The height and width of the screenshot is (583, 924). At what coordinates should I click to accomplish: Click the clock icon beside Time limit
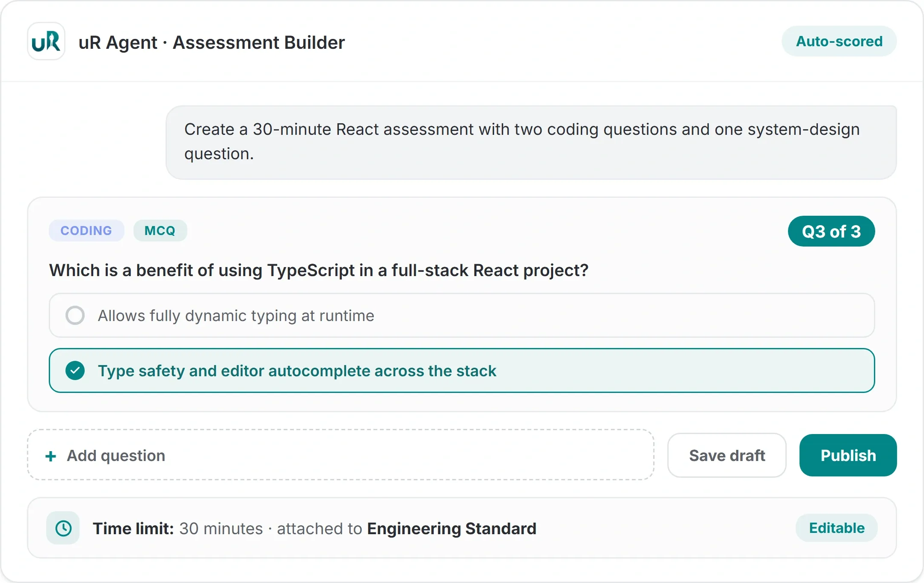(63, 528)
